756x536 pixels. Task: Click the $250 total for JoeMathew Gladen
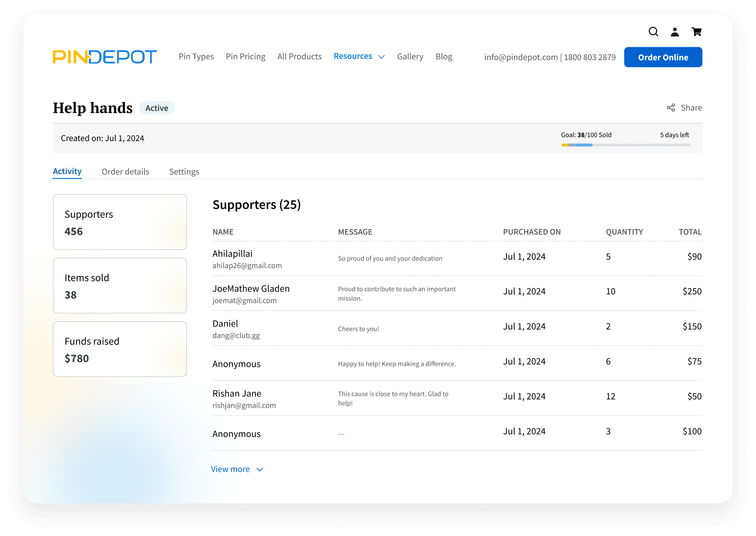coord(692,291)
